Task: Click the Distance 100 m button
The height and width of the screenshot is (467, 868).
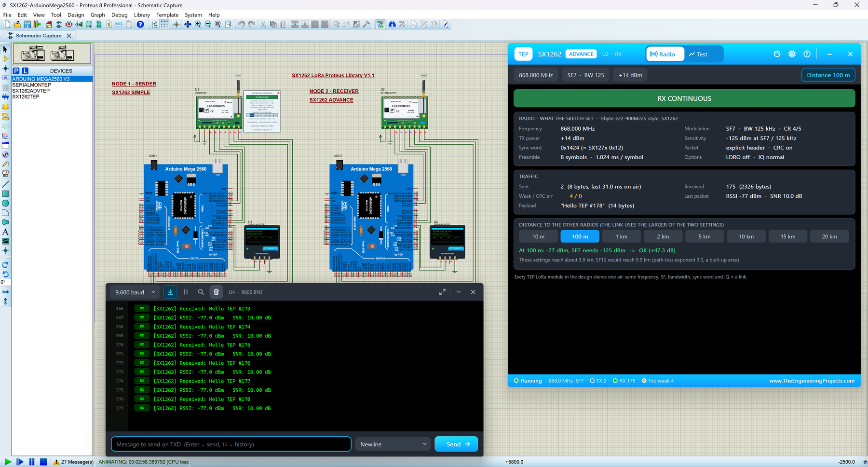Action: point(828,75)
